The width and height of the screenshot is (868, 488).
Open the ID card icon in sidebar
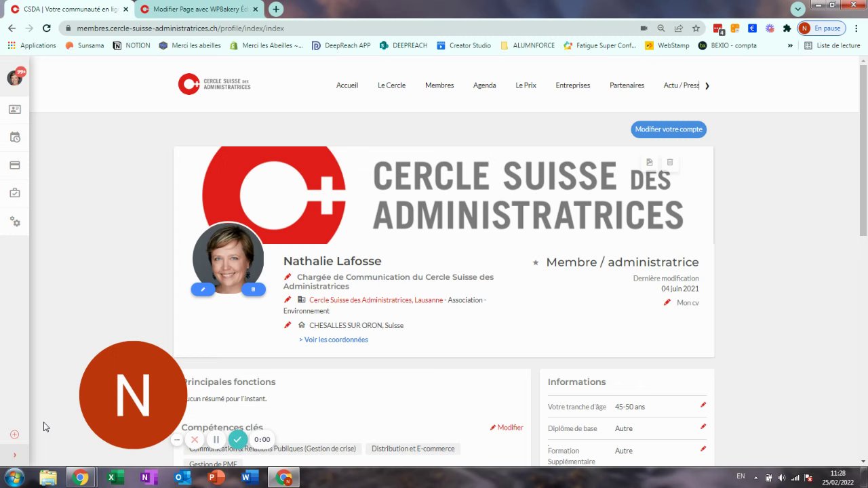(x=14, y=109)
